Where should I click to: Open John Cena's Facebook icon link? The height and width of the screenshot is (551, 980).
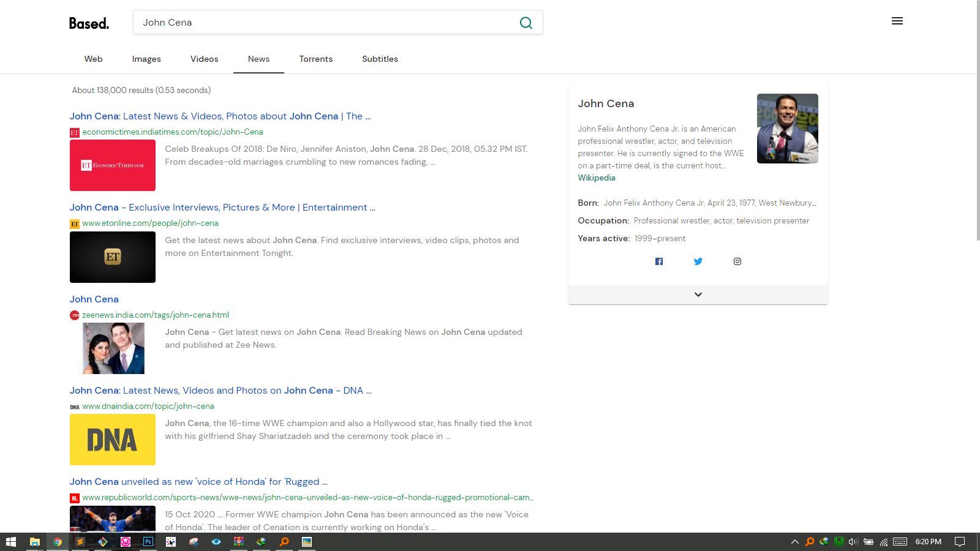click(659, 261)
